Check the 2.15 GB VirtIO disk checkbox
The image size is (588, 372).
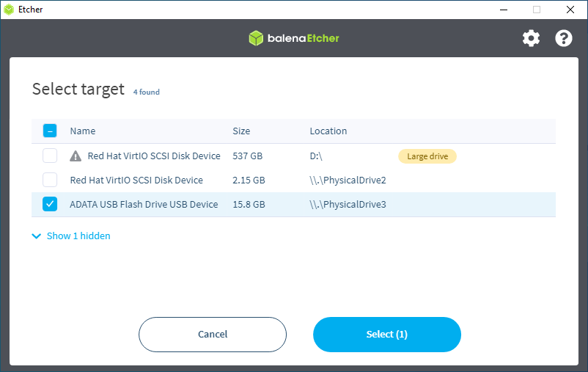click(50, 180)
